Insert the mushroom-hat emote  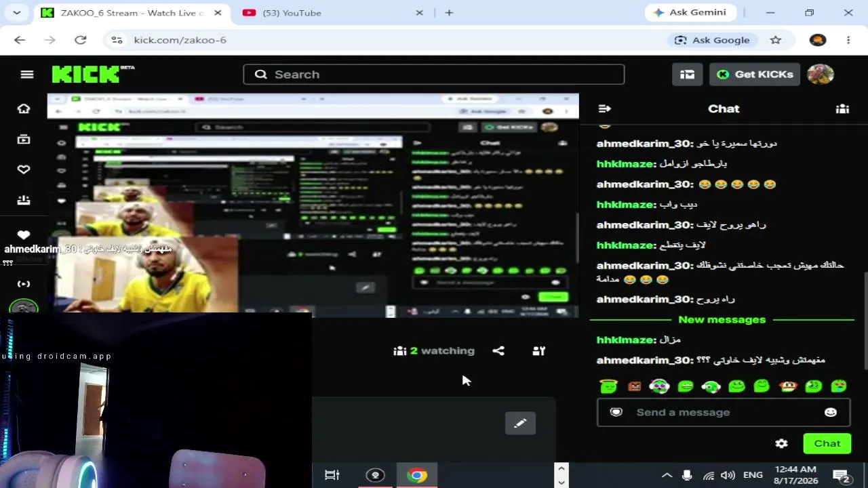[787, 386]
